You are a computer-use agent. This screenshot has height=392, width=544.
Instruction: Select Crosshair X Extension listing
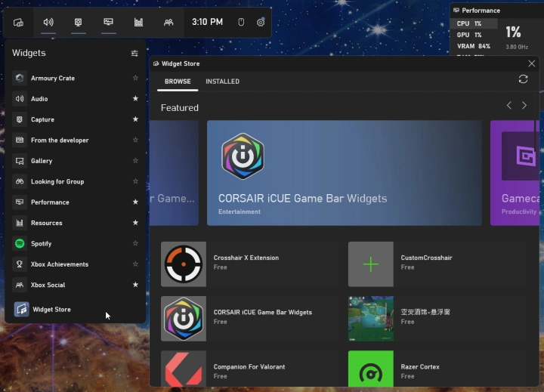point(246,263)
